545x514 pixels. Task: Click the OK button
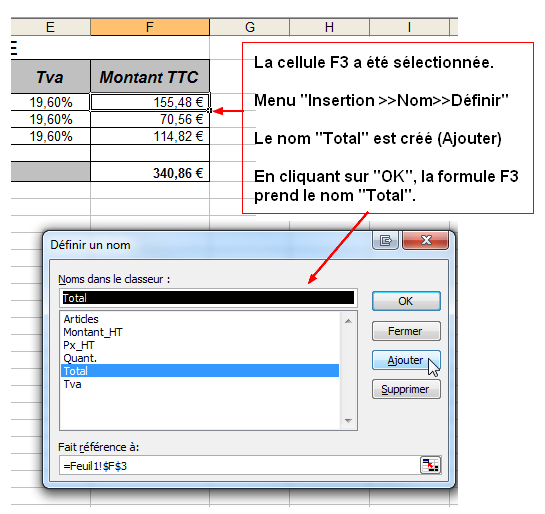406,301
